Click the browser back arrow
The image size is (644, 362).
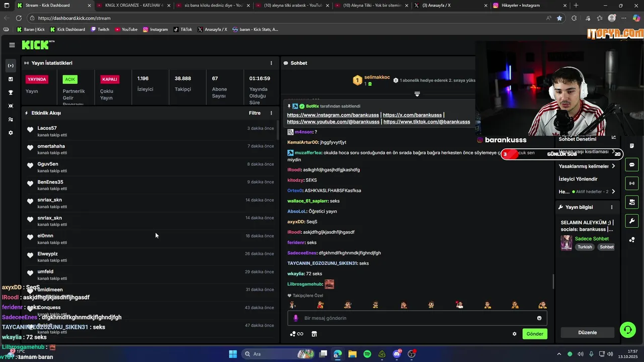[x=6, y=18]
